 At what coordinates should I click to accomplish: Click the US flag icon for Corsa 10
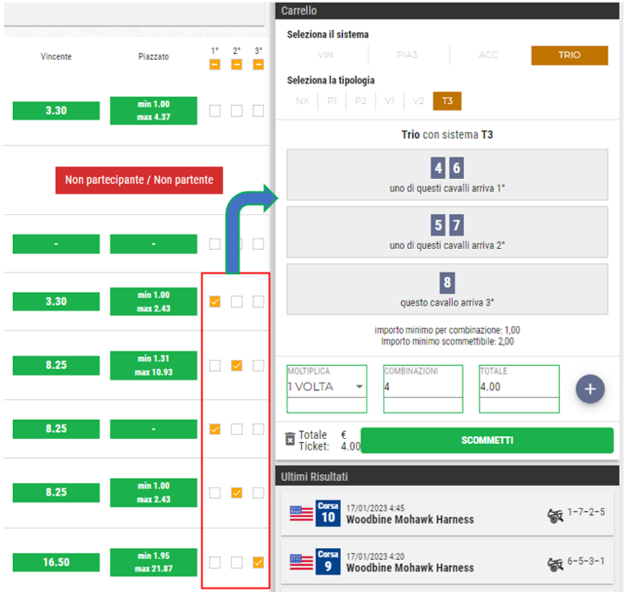point(301,513)
